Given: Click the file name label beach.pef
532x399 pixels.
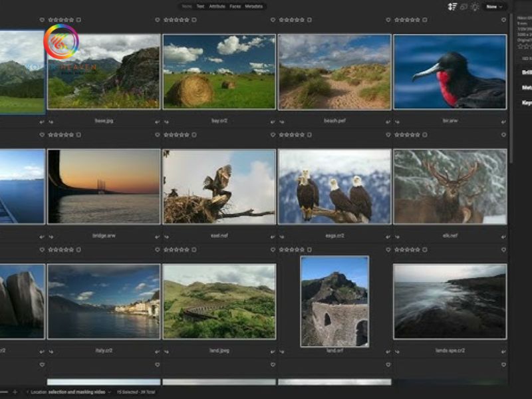Looking at the screenshot, I should [334, 121].
